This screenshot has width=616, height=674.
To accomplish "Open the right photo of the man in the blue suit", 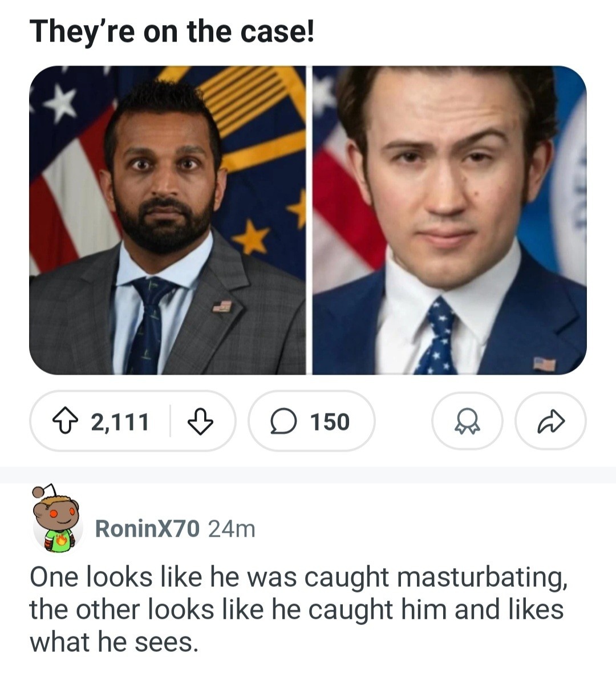I will coord(449,220).
